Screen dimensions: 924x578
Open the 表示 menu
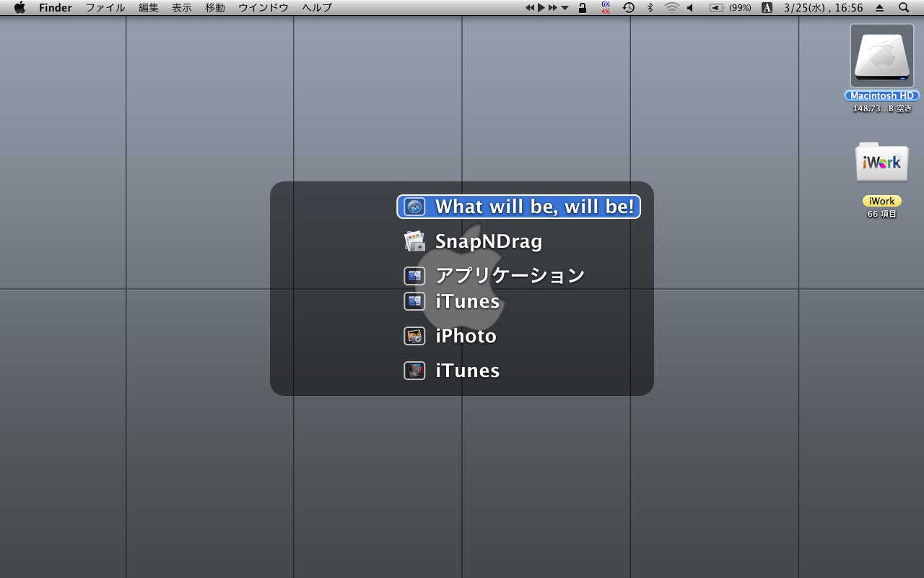click(x=182, y=7)
